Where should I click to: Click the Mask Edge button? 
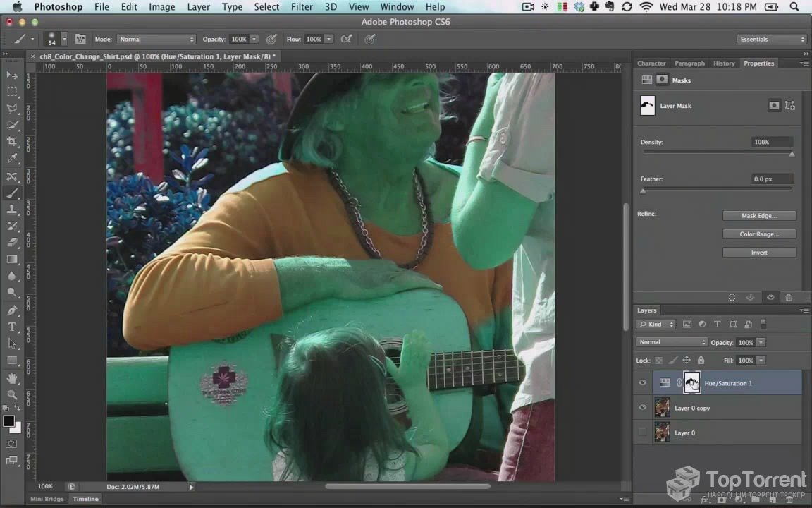(759, 216)
